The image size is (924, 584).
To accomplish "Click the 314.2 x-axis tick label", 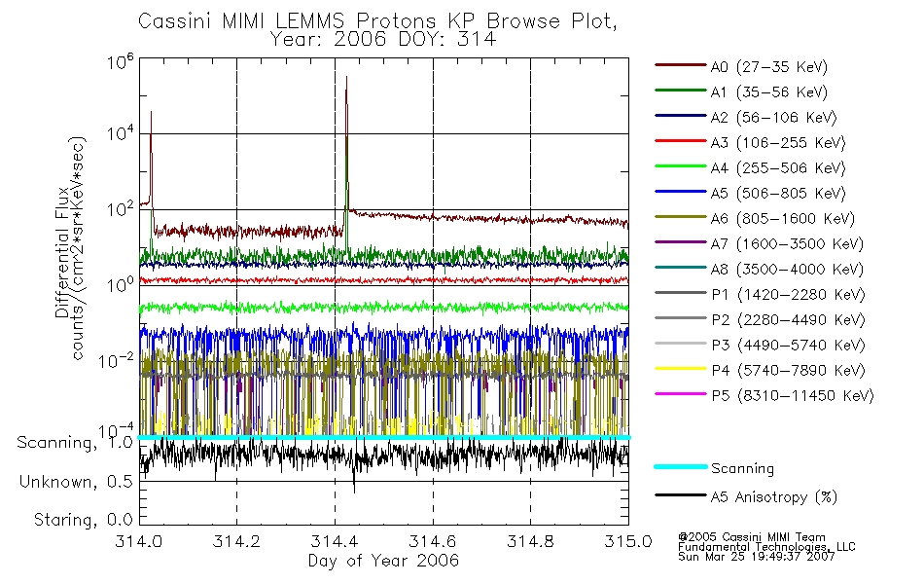I will pyautogui.click(x=236, y=541).
